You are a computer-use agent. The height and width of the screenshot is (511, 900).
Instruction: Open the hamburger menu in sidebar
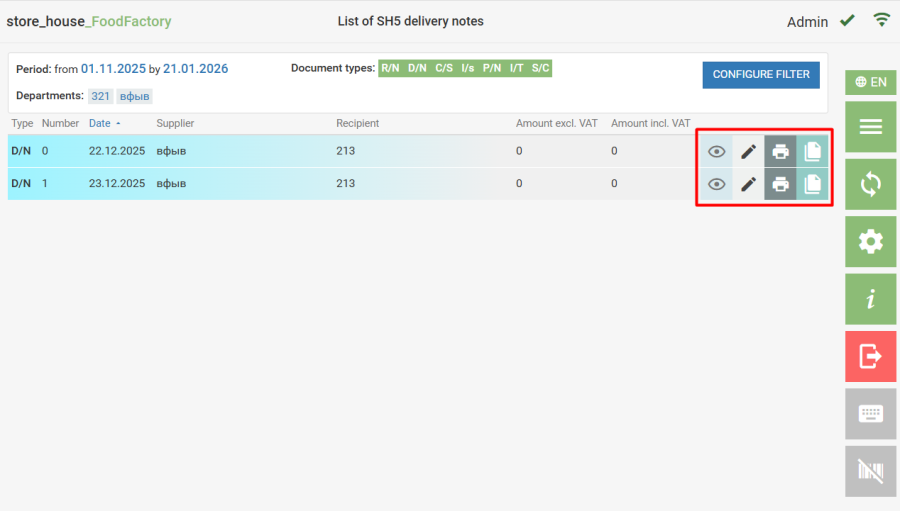pyautogui.click(x=870, y=127)
